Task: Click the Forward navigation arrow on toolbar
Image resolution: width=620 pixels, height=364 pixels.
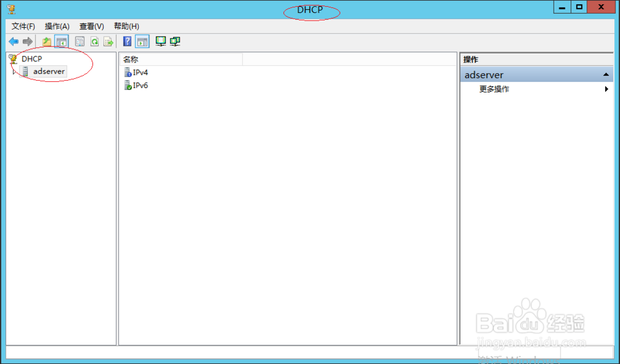Action: pos(27,41)
